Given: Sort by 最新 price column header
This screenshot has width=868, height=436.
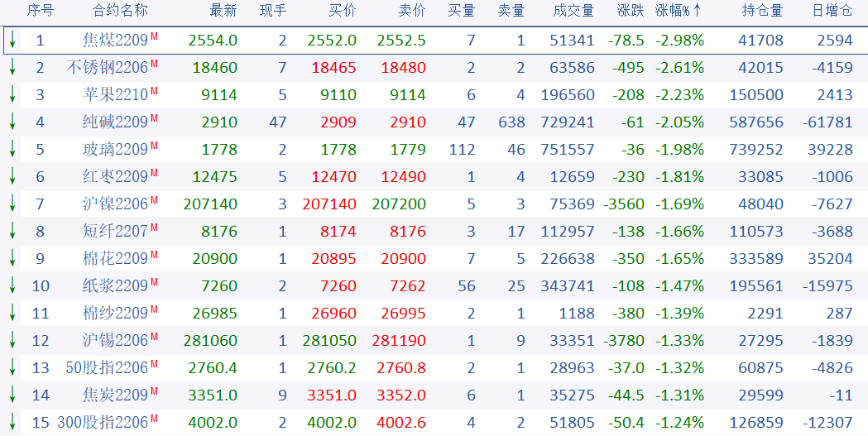Looking at the screenshot, I should [x=223, y=11].
